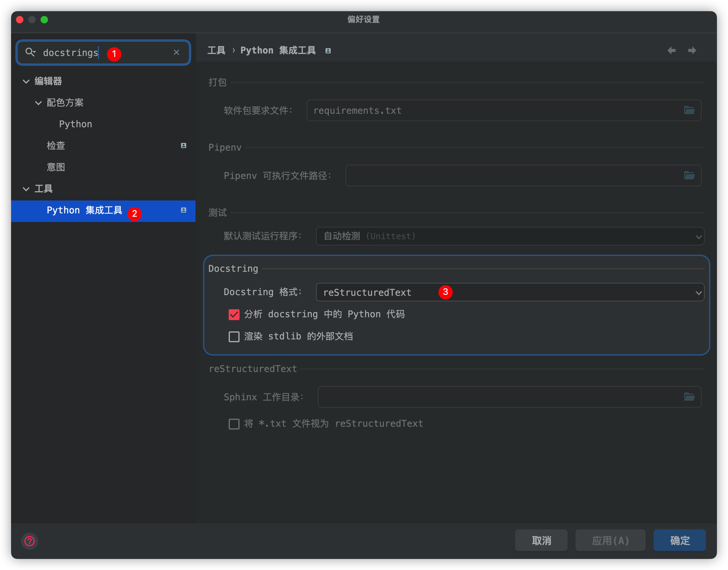
Task: Click the search magnifier icon
Action: 31,52
